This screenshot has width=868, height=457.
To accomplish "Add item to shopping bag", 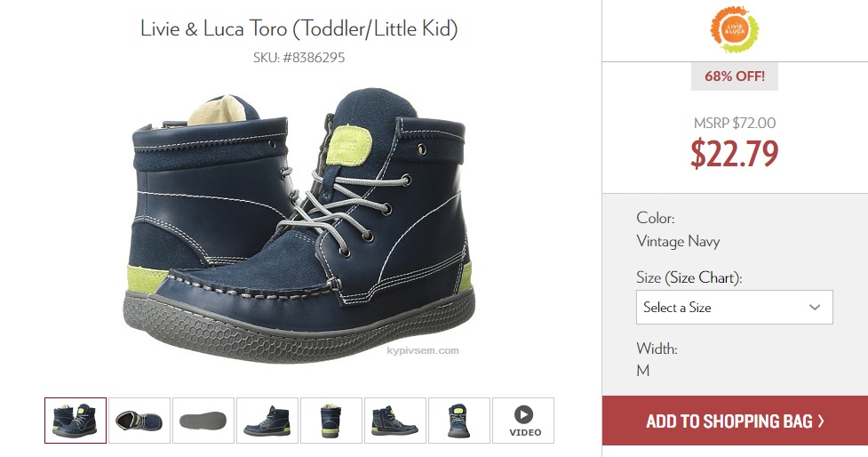I will pos(735,421).
